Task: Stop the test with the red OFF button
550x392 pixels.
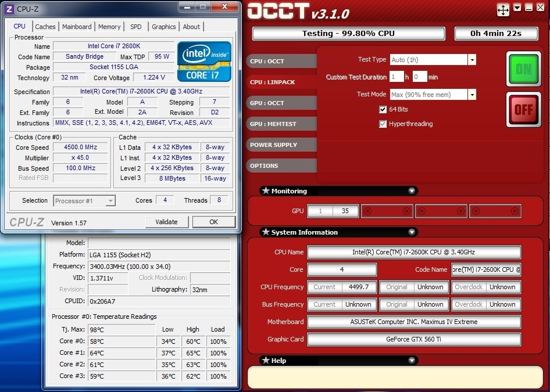Action: tap(523, 110)
